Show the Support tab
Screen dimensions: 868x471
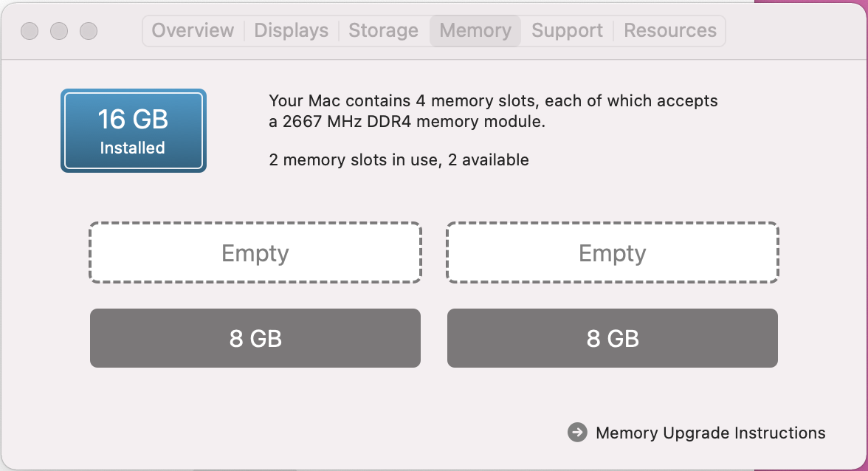pyautogui.click(x=567, y=30)
